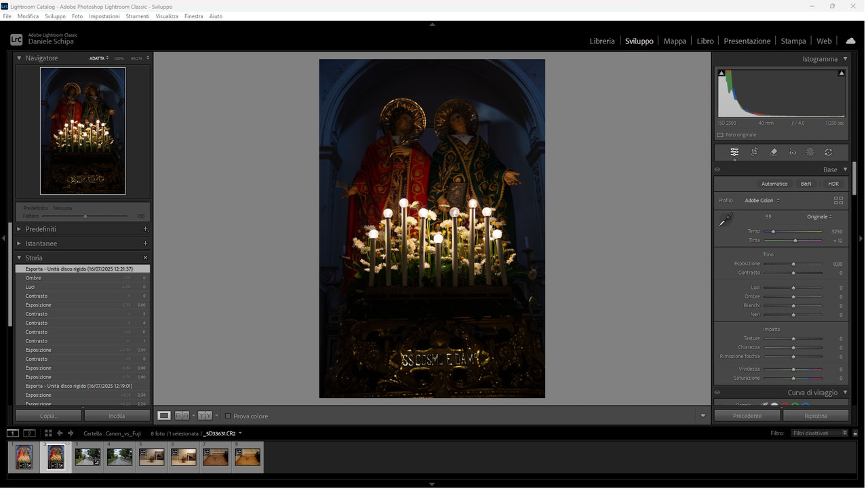The width and height of the screenshot is (868, 491).
Task: Select the Crop overlay tool
Action: [754, 153]
